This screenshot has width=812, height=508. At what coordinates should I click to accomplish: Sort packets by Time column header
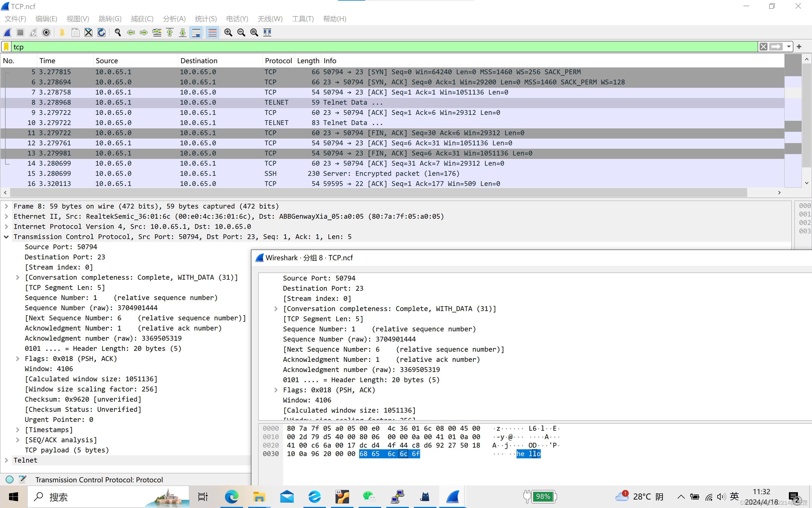(65, 61)
